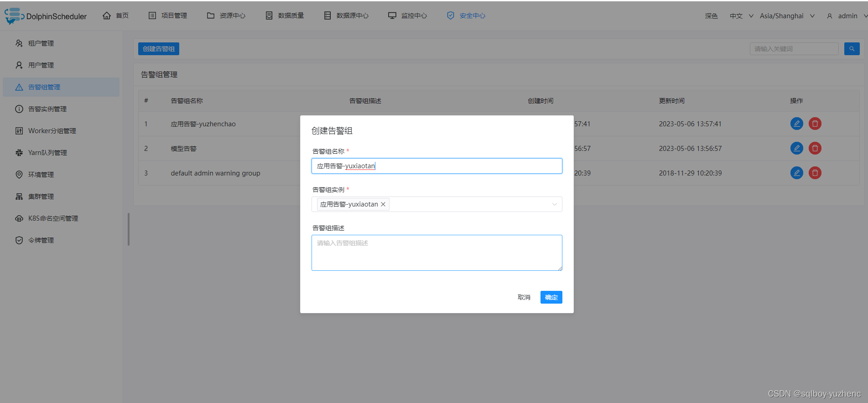Image resolution: width=868 pixels, height=403 pixels.
Task: Click the home icon in navbar
Action: tap(107, 15)
